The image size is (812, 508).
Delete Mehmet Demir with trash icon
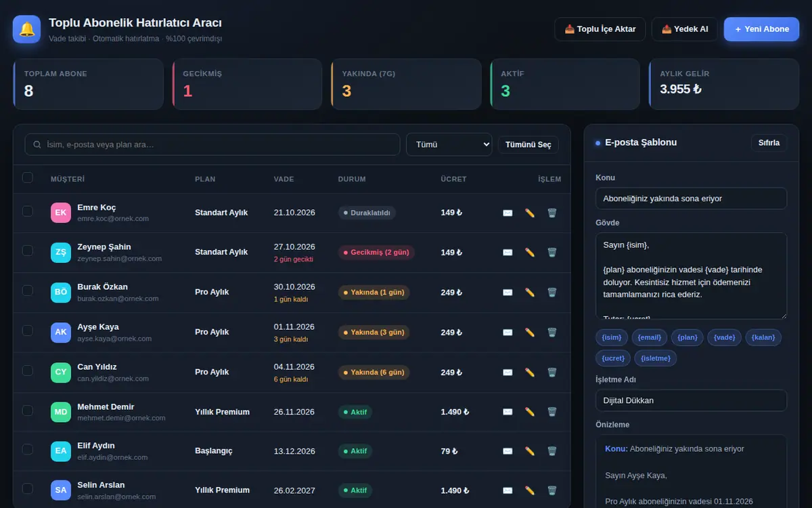click(552, 412)
